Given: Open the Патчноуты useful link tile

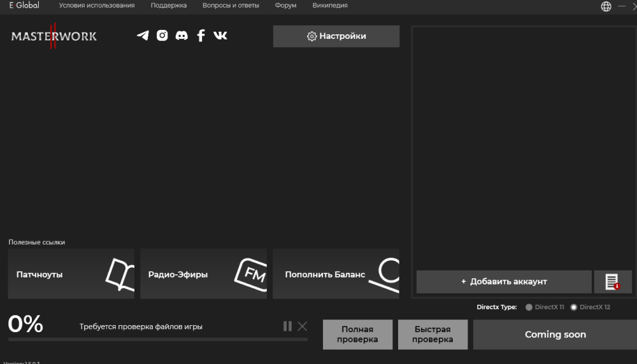Looking at the screenshot, I should (71, 274).
